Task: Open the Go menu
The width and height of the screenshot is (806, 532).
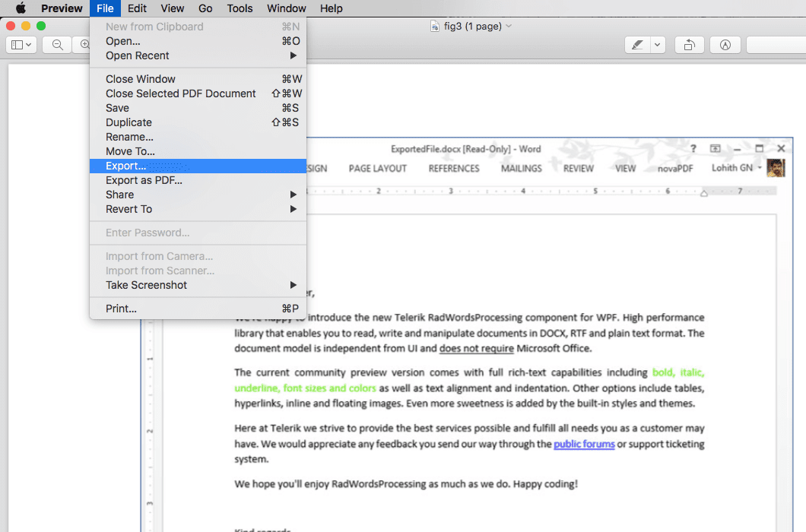Action: [x=205, y=8]
